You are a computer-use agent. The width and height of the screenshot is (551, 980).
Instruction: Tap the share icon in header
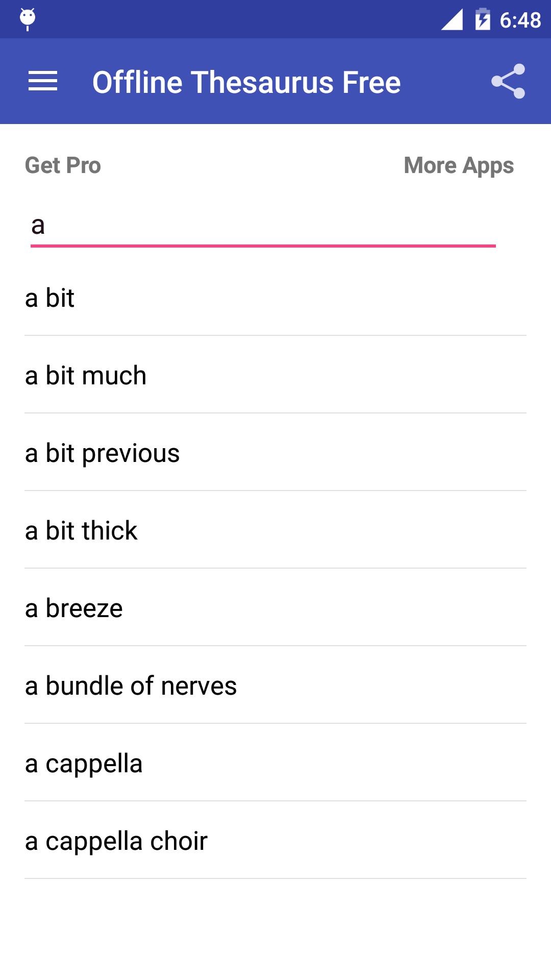(x=508, y=81)
